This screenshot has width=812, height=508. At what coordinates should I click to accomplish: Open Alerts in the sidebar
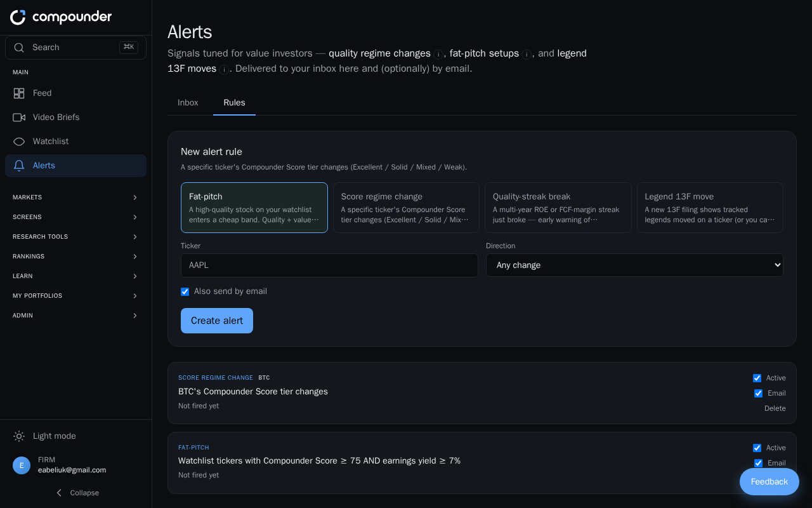coord(75,166)
